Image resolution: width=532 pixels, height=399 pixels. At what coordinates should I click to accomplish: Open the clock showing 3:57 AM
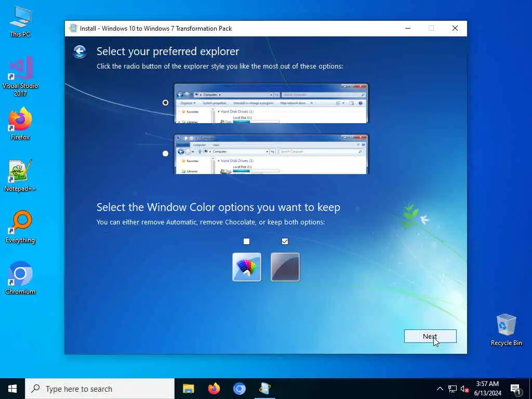(487, 389)
